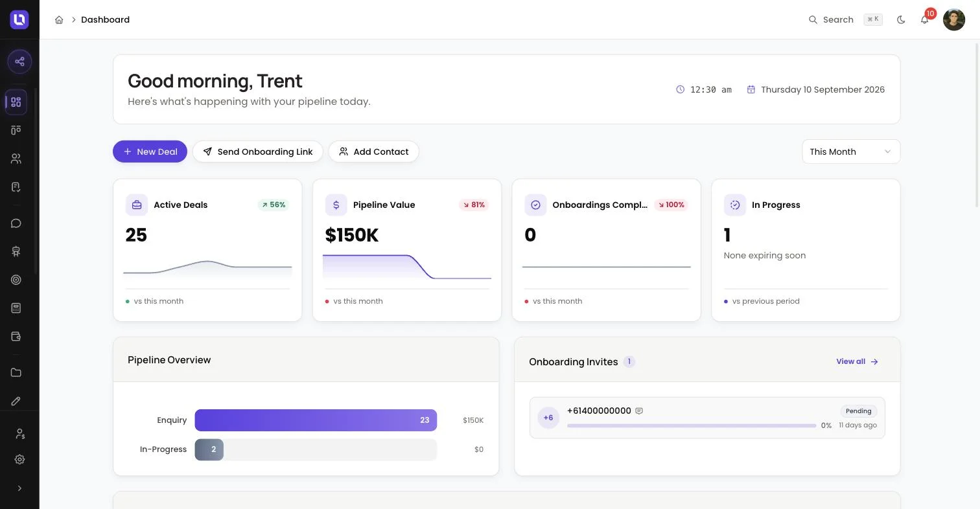Open the Onboardings Completed card

(x=607, y=250)
